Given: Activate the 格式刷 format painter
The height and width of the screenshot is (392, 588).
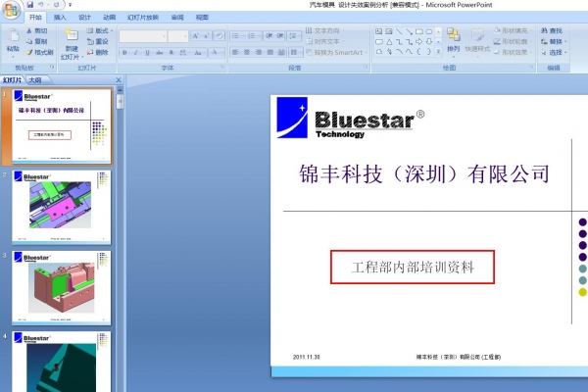Looking at the screenshot, I should (x=40, y=52).
